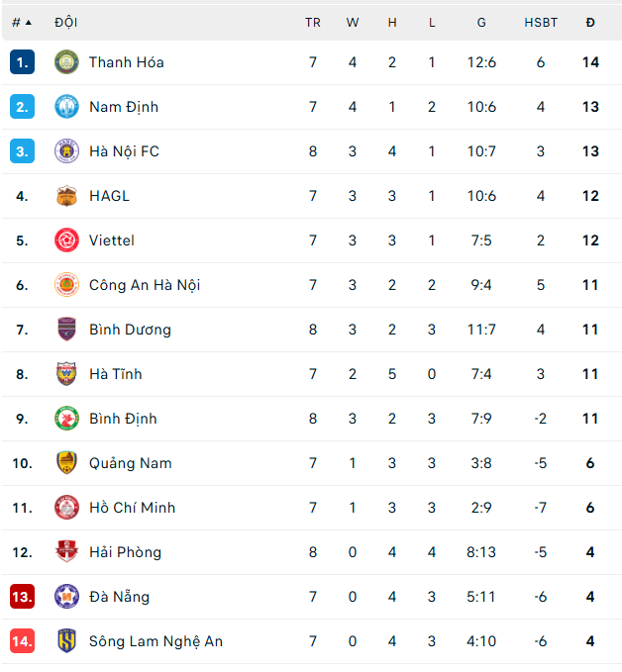Click the Đ points column header
Image resolution: width=622 pixels, height=672 pixels.
590,22
